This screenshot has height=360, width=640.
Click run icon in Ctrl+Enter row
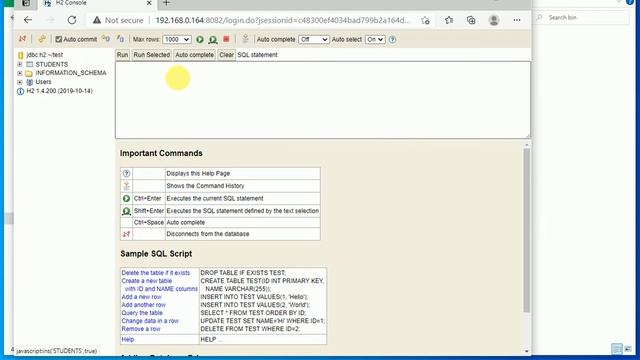(x=127, y=198)
